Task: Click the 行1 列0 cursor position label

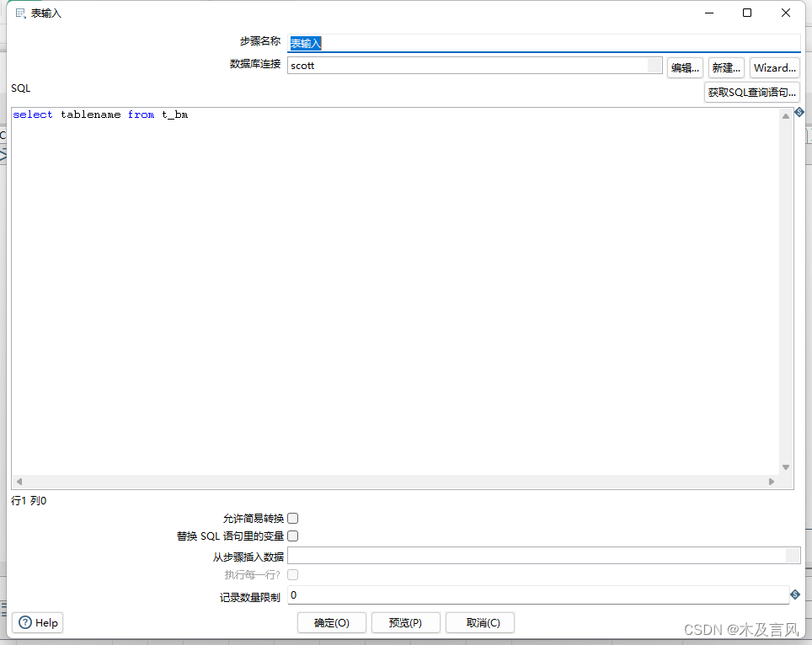Action: [x=29, y=500]
